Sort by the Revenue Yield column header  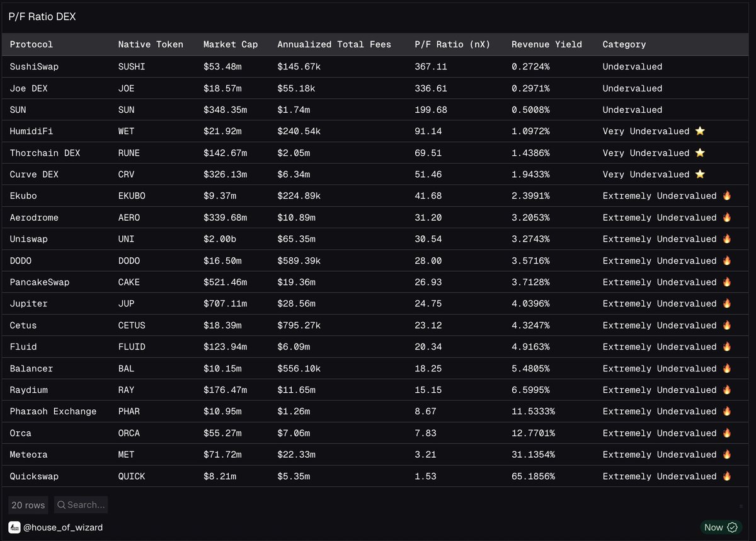547,45
